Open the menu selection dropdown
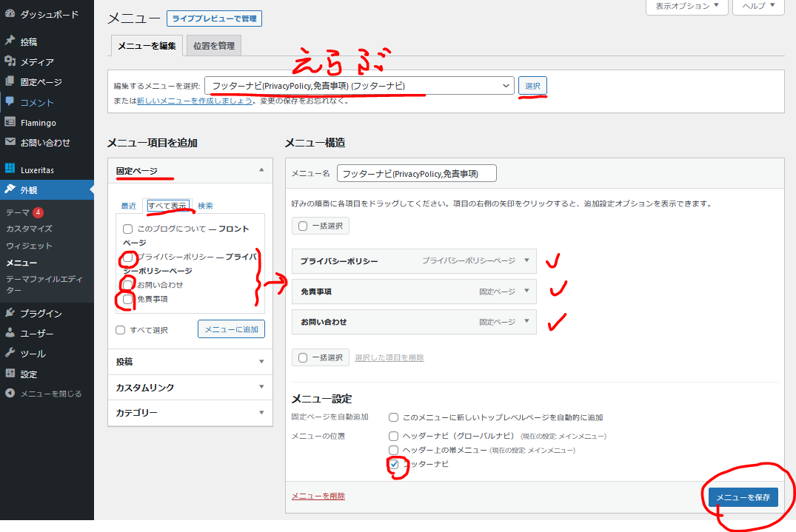This screenshot has width=796, height=532. tap(359, 86)
